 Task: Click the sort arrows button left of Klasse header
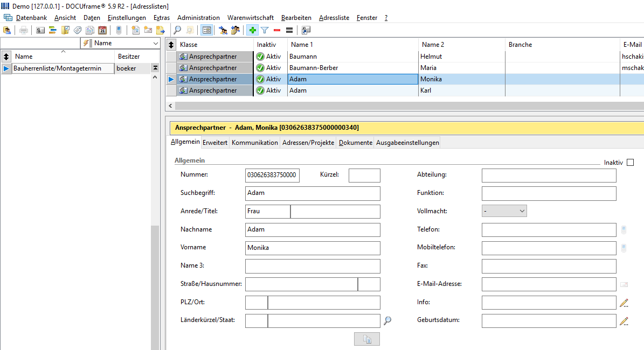point(171,45)
